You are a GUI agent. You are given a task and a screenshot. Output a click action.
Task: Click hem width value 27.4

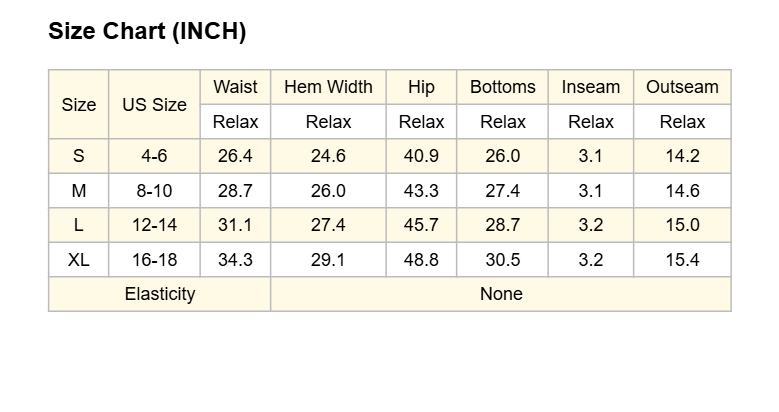(328, 225)
